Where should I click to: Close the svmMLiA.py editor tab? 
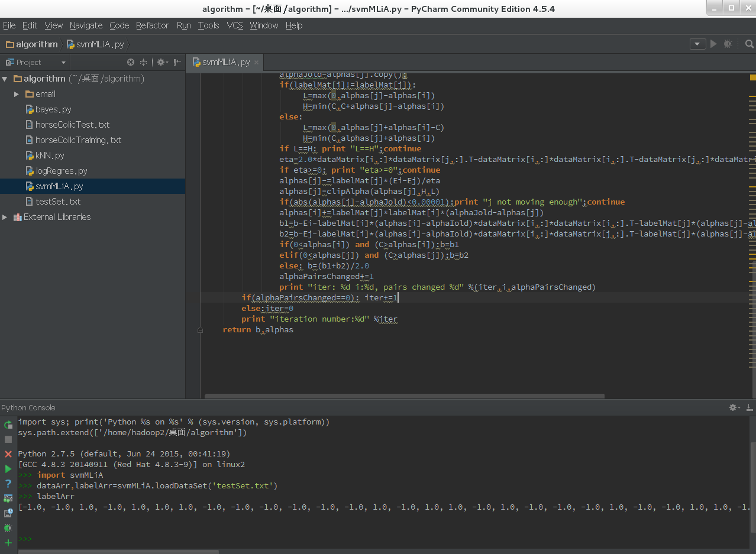(x=257, y=63)
